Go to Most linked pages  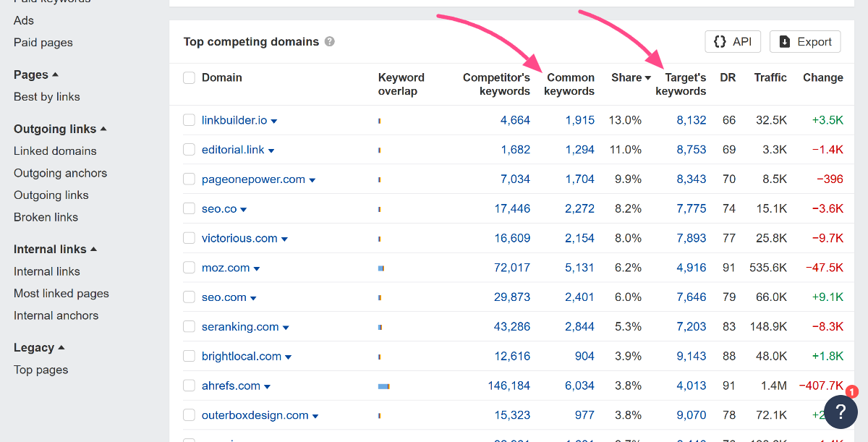61,294
